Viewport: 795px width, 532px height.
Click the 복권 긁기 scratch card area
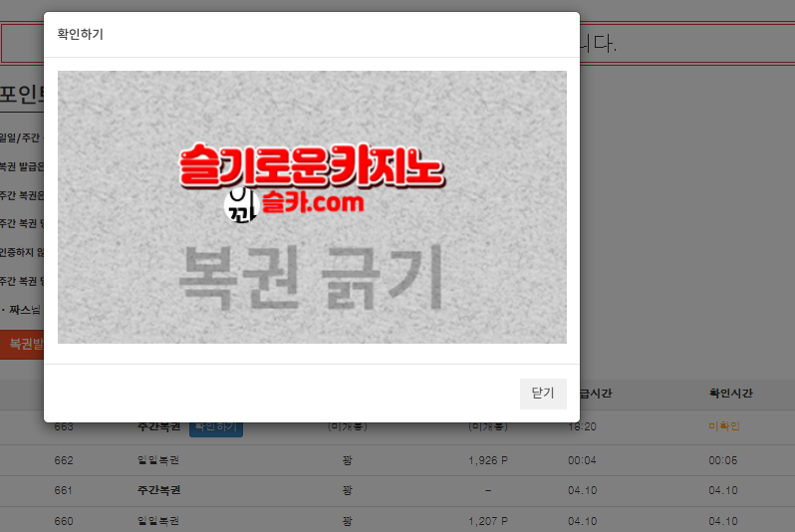[310, 278]
